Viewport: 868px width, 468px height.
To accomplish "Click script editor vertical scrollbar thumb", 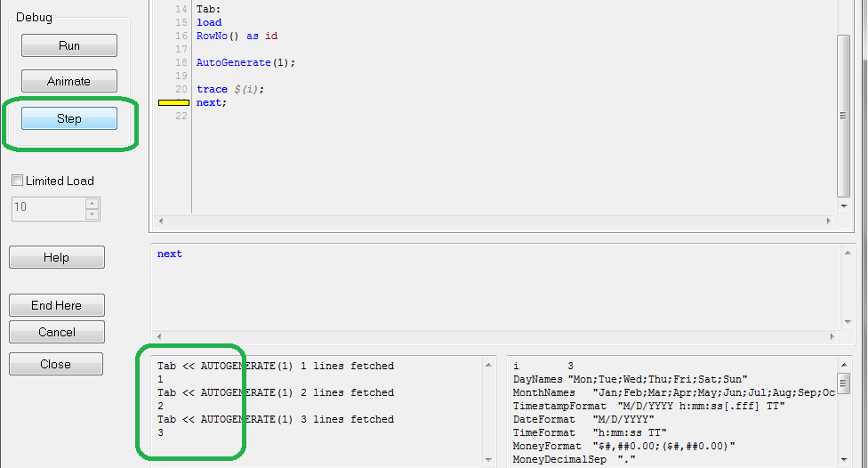I will click(844, 116).
